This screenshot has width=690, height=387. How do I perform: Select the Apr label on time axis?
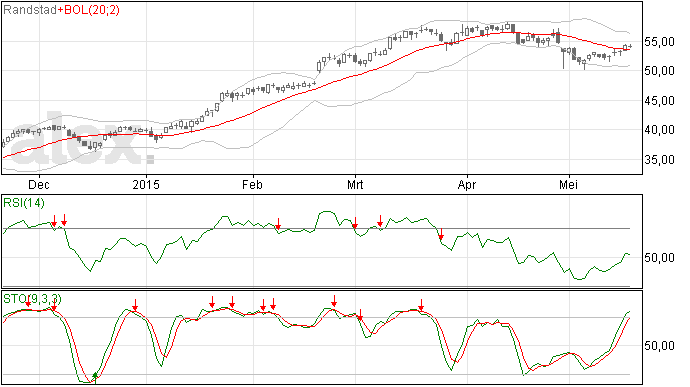[466, 184]
